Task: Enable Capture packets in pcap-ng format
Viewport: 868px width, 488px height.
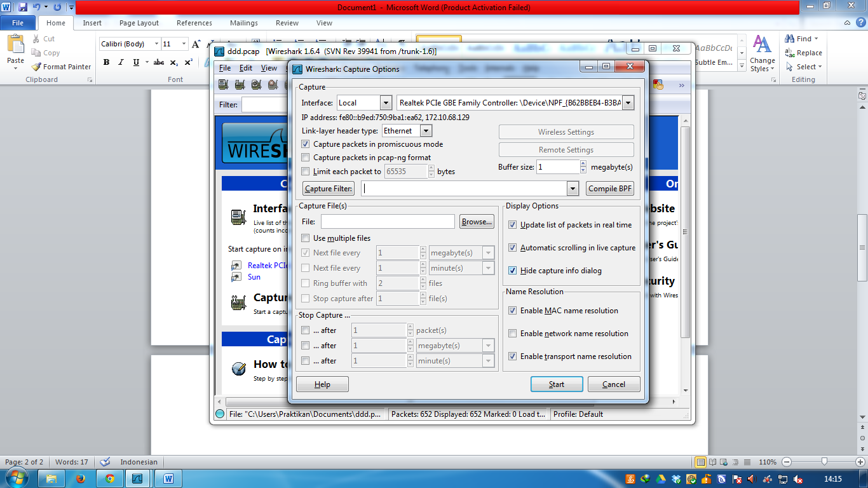Action: [306, 158]
